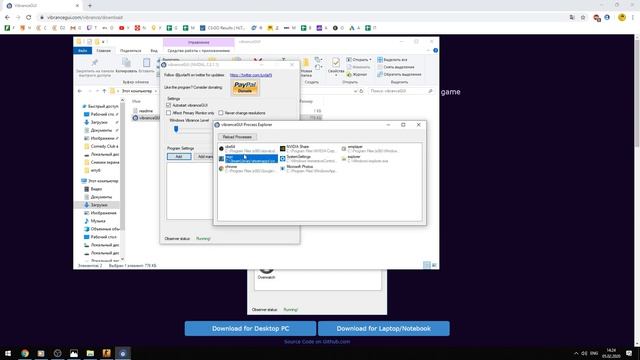Click the Explorer search field
The height and width of the screenshot is (360, 640).
[x=401, y=91]
